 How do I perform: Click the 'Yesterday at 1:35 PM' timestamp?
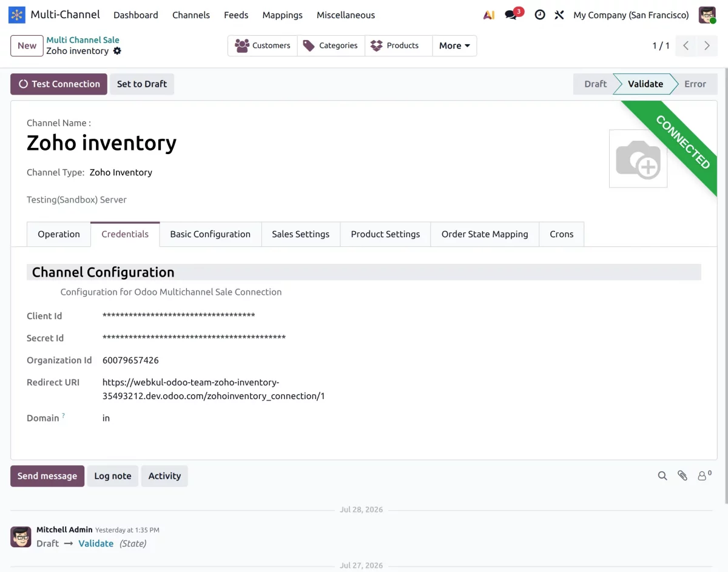point(127,530)
